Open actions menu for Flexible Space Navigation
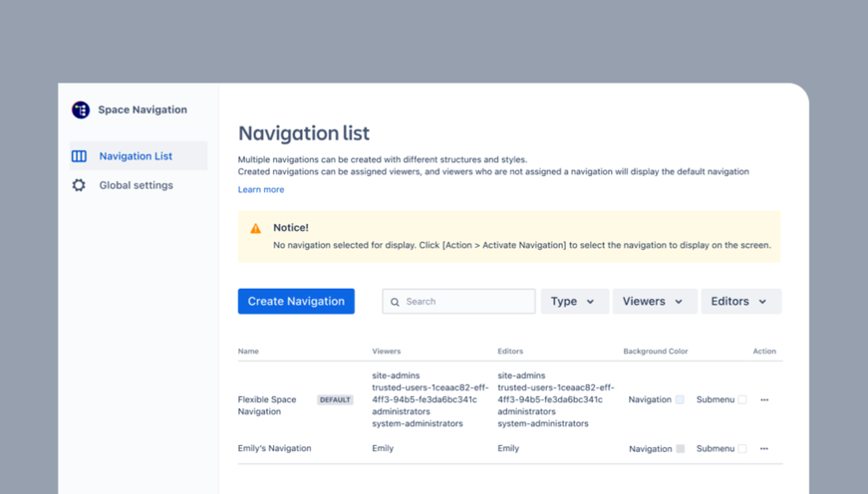Screen dimensions: 868x494 pyautogui.click(x=764, y=399)
